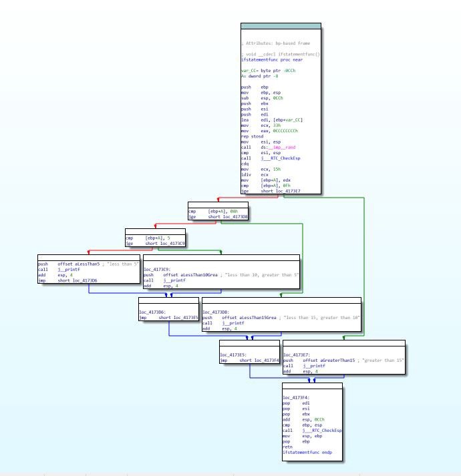Click the 'mov ebp, esp' instruction
This screenshot has height=476, width=461.
tap(261, 93)
